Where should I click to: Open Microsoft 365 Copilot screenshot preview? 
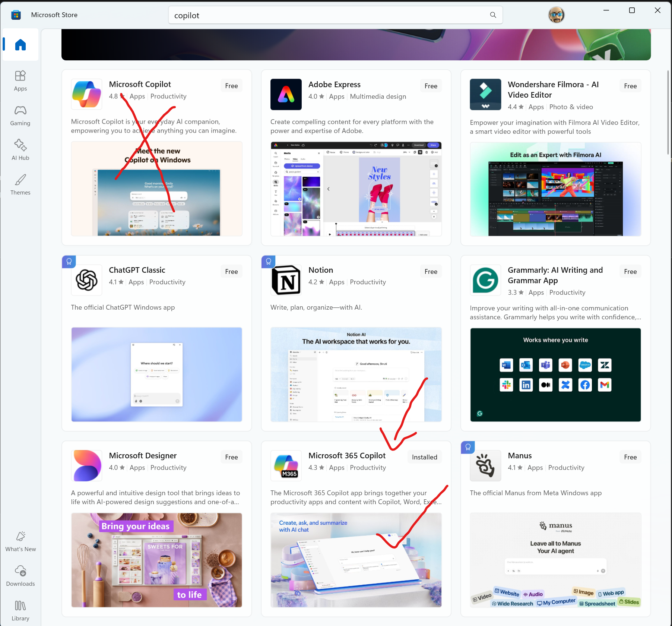coord(356,560)
